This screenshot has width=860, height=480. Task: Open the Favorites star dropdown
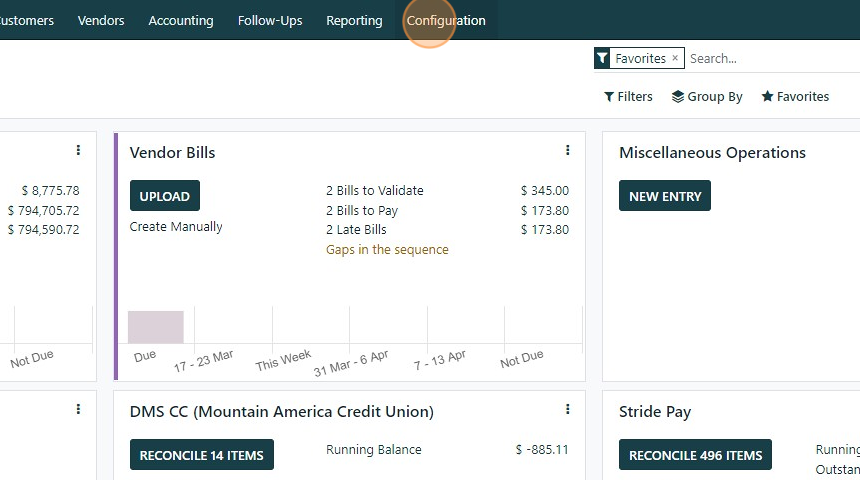point(795,97)
